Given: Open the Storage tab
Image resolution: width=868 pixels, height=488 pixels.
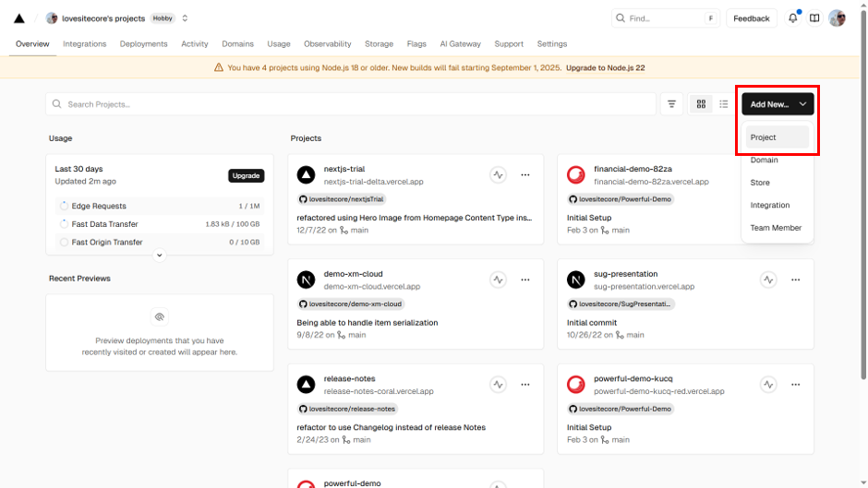Looking at the screenshot, I should (x=380, y=43).
